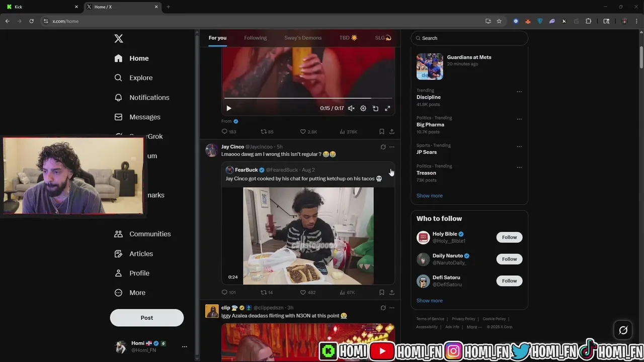
Task: Click the Post button
Action: tap(147, 318)
